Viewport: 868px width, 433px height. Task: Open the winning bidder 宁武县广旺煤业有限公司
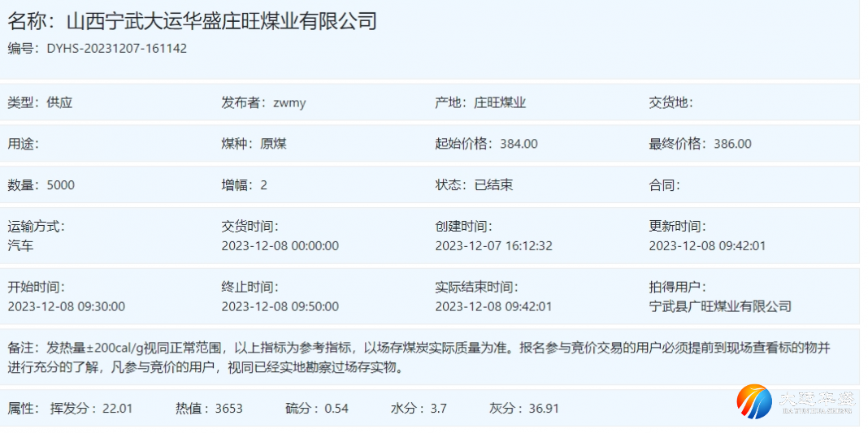pyautogui.click(x=720, y=306)
